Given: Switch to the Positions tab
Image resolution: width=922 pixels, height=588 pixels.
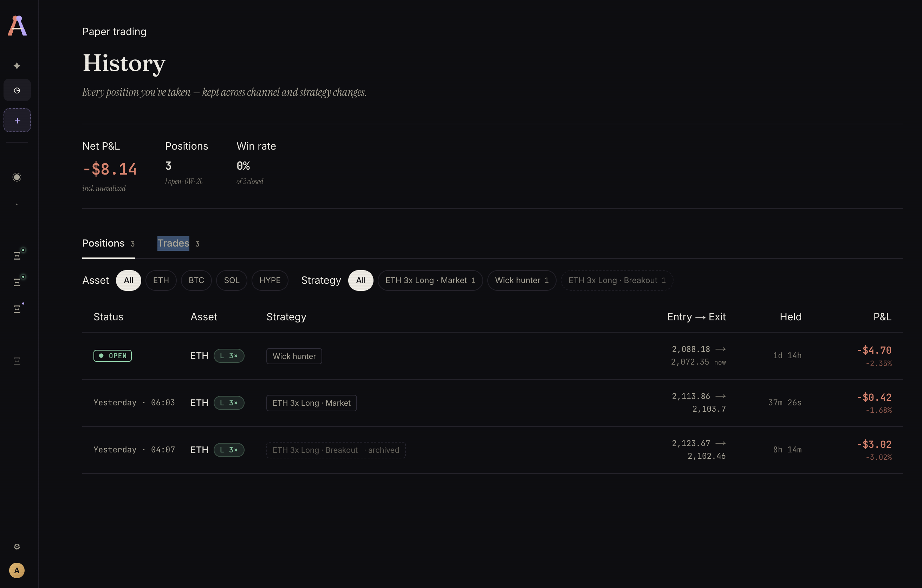Looking at the screenshot, I should click(108, 243).
